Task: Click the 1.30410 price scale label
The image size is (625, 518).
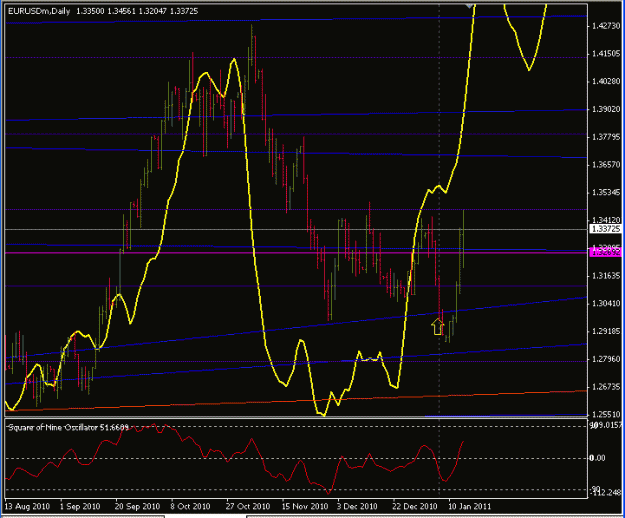Action: [x=606, y=304]
